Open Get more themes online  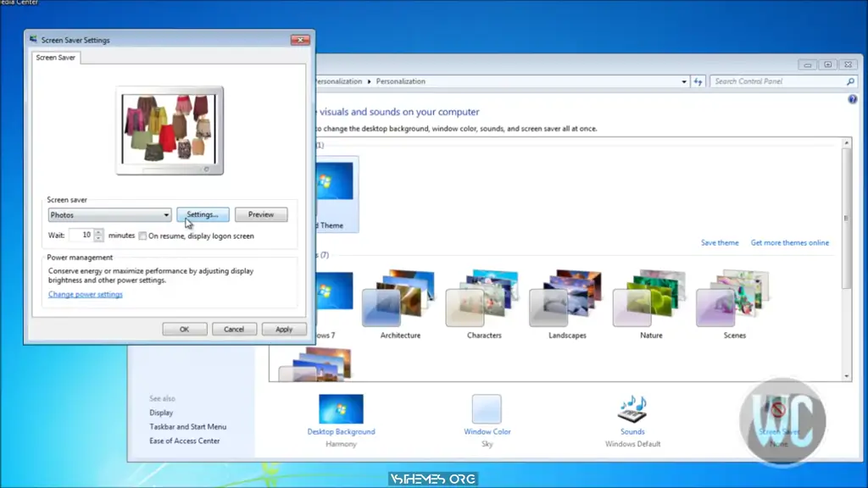click(789, 242)
